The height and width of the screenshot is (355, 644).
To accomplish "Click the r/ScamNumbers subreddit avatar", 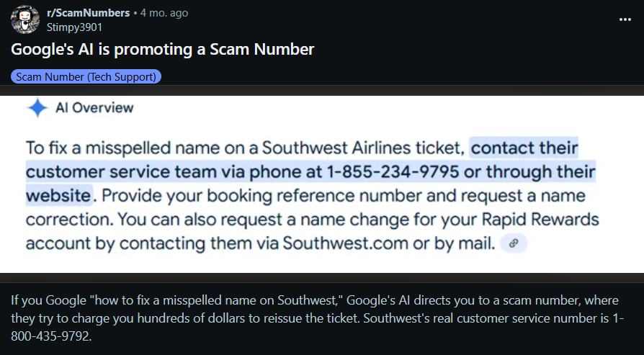I will point(24,19).
